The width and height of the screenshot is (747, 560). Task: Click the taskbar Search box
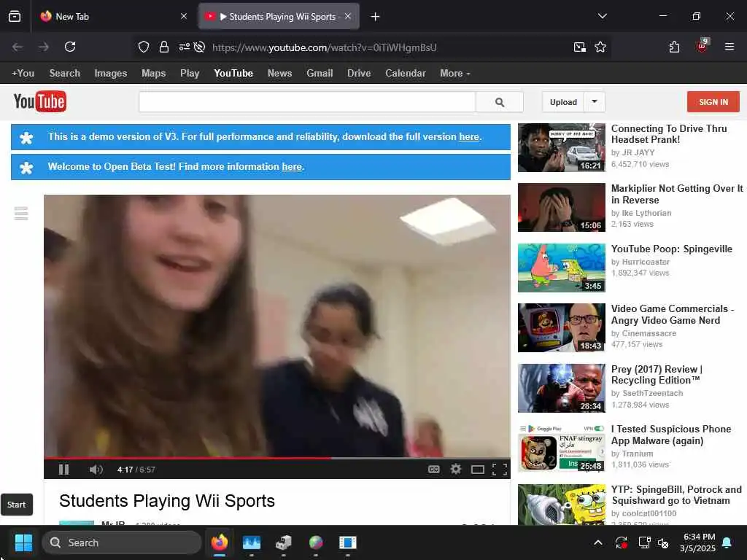(122, 542)
